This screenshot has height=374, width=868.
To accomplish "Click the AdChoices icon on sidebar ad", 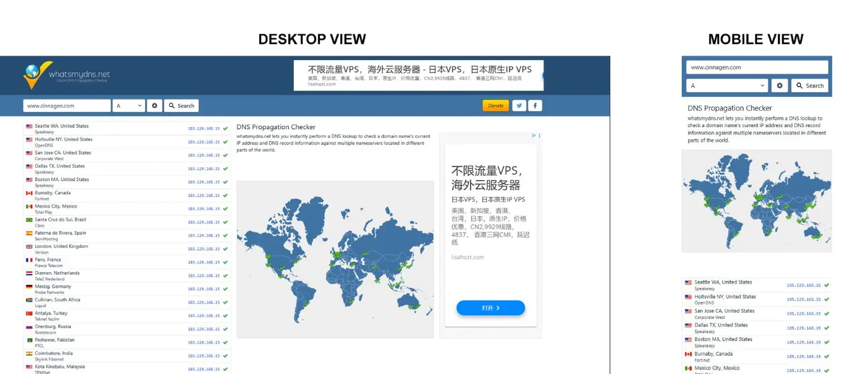I will coord(535,135).
